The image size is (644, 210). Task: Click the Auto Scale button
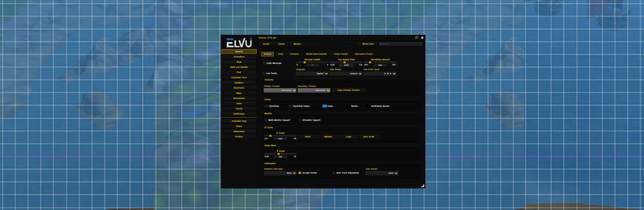click(x=369, y=137)
